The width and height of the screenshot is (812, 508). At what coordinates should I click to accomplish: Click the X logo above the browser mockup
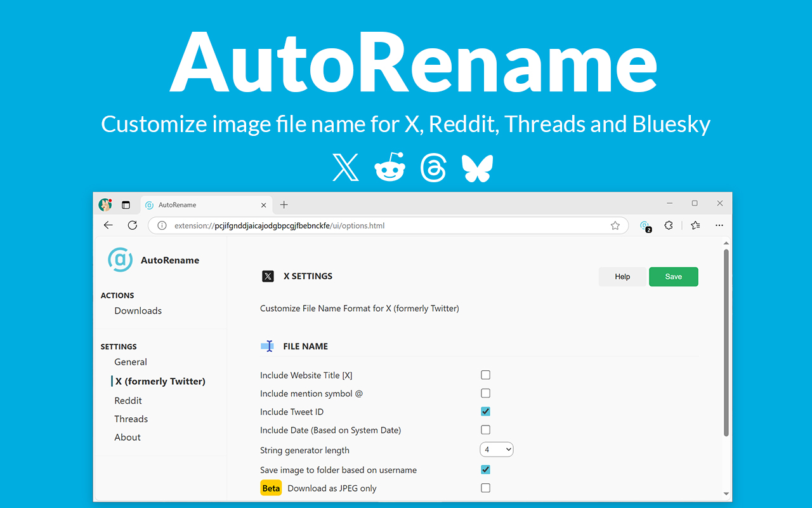point(345,167)
